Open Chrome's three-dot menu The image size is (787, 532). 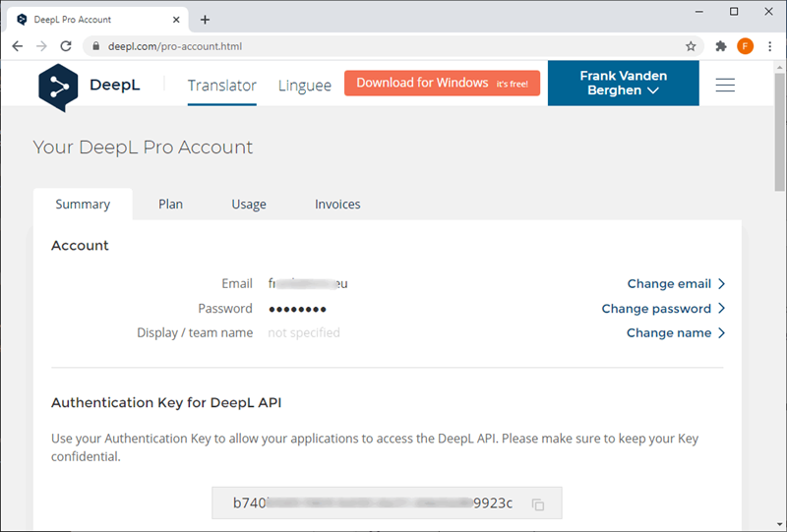pyautogui.click(x=769, y=46)
